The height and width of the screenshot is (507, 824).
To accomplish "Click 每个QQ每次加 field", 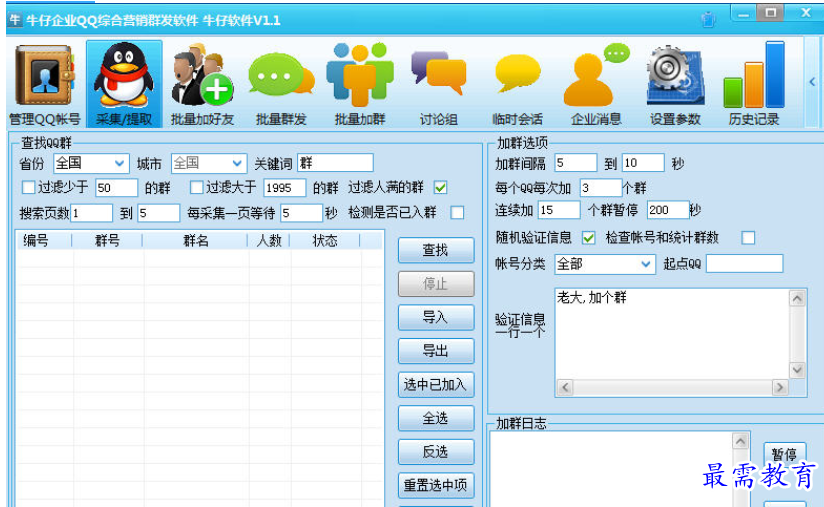I will (601, 188).
